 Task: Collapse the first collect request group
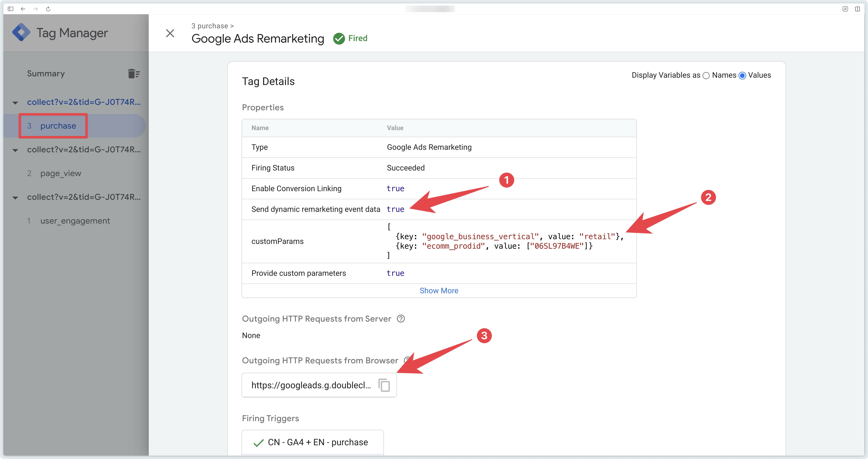point(15,102)
